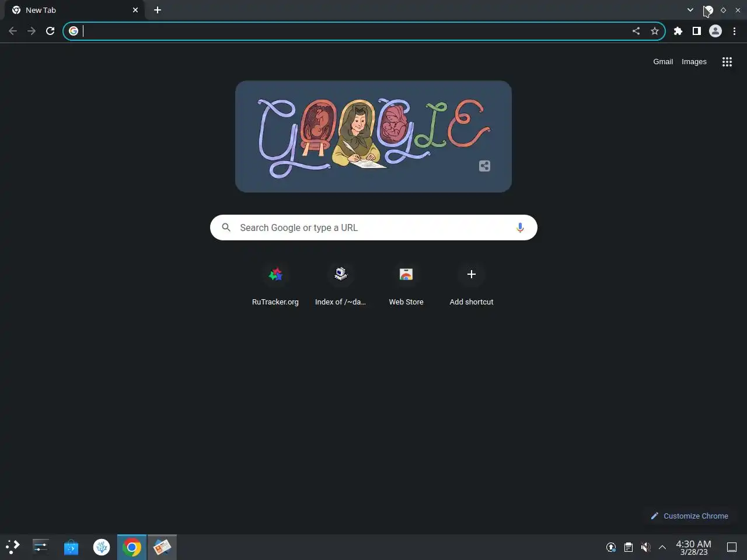Open a new tab with the plus icon
This screenshot has width=747, height=560.
[x=158, y=10]
